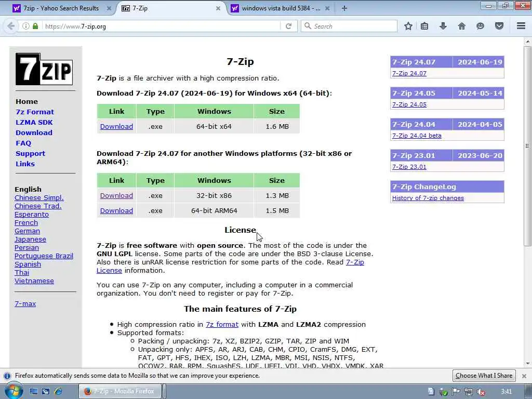Open 7z Format sidebar link

tap(35, 112)
